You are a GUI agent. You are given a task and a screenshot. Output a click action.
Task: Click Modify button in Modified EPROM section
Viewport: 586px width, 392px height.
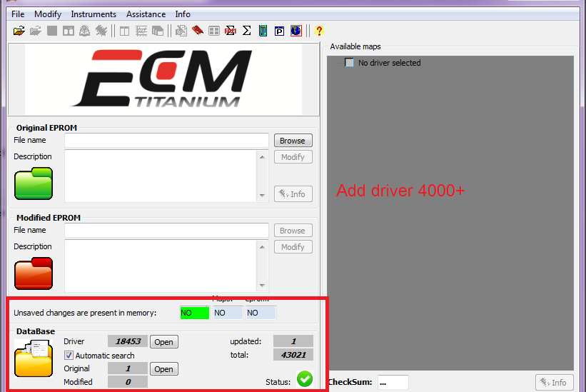click(x=293, y=247)
